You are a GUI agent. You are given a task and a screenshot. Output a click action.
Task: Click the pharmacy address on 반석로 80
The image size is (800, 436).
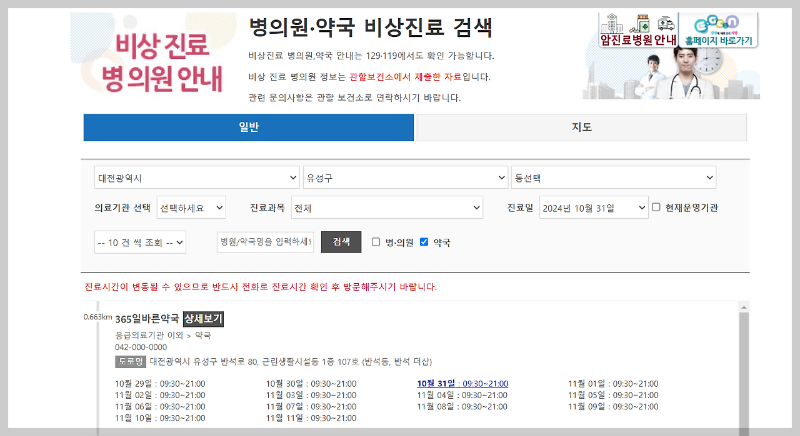click(291, 362)
